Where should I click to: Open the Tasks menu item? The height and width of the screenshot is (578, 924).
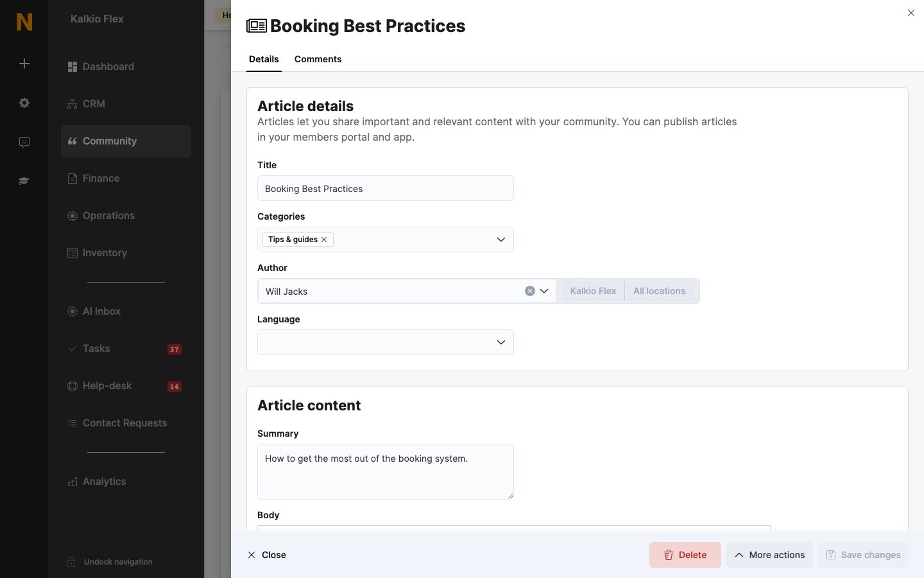(x=126, y=349)
